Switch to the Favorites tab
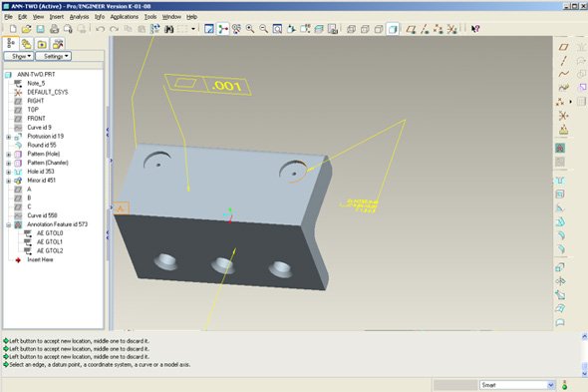This screenshot has width=588, height=392. pos(42,44)
